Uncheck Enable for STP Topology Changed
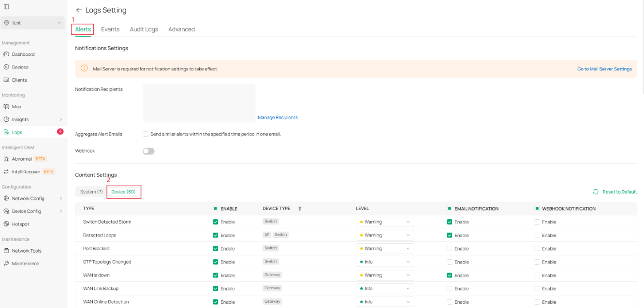The width and height of the screenshot is (644, 308). (x=215, y=262)
